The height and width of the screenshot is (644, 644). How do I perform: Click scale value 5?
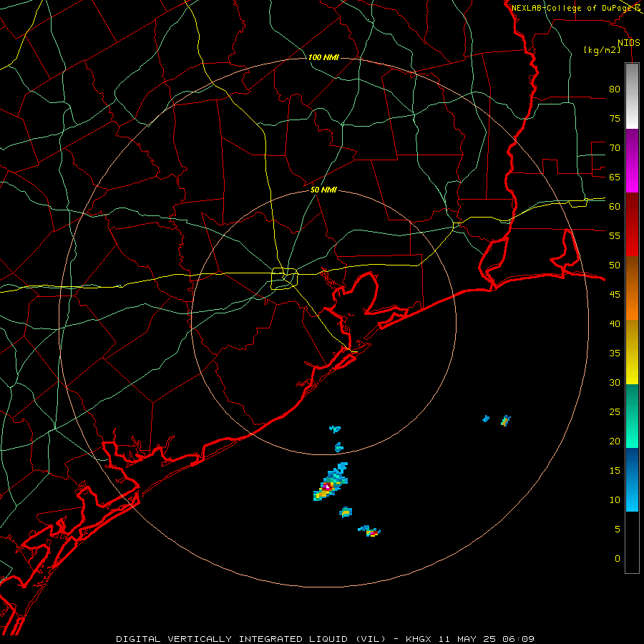coord(618,529)
